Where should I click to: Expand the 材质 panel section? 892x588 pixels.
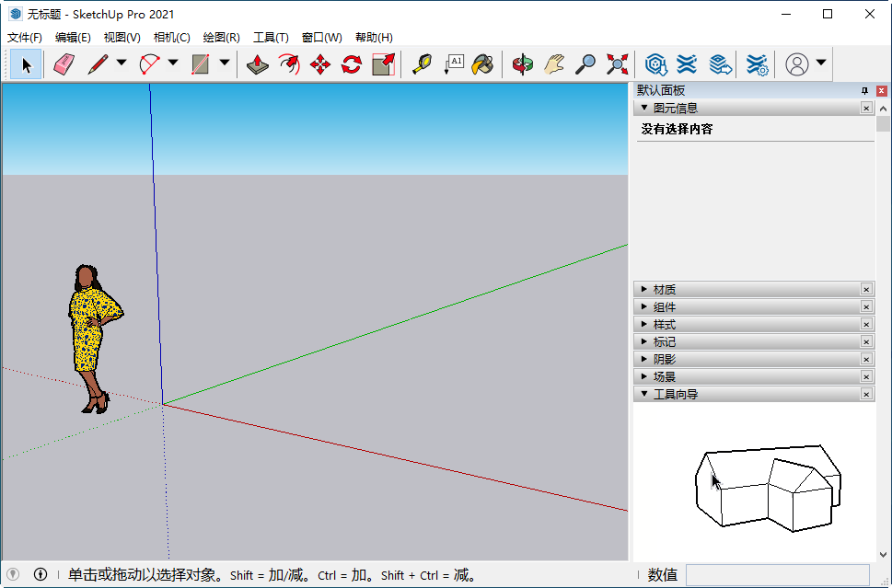point(644,289)
